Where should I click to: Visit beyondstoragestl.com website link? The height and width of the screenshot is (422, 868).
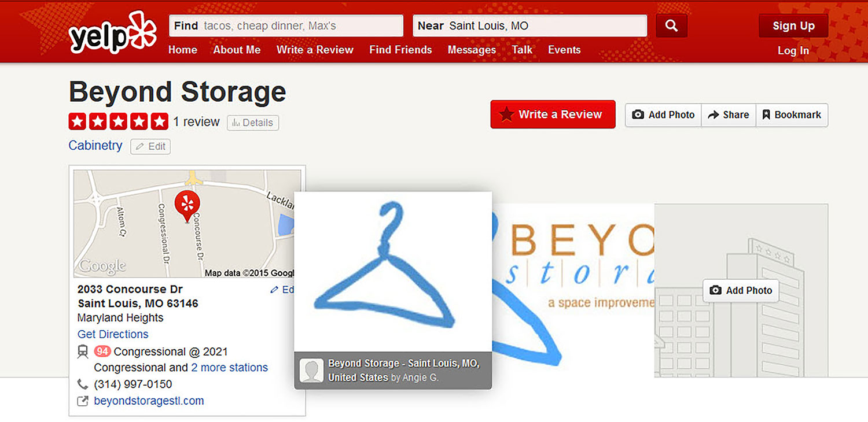[x=149, y=401]
